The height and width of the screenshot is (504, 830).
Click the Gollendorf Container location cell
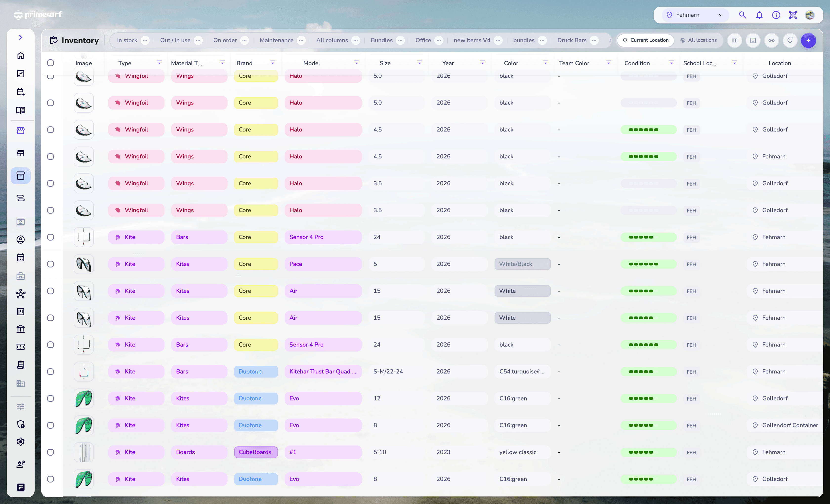[785, 425]
